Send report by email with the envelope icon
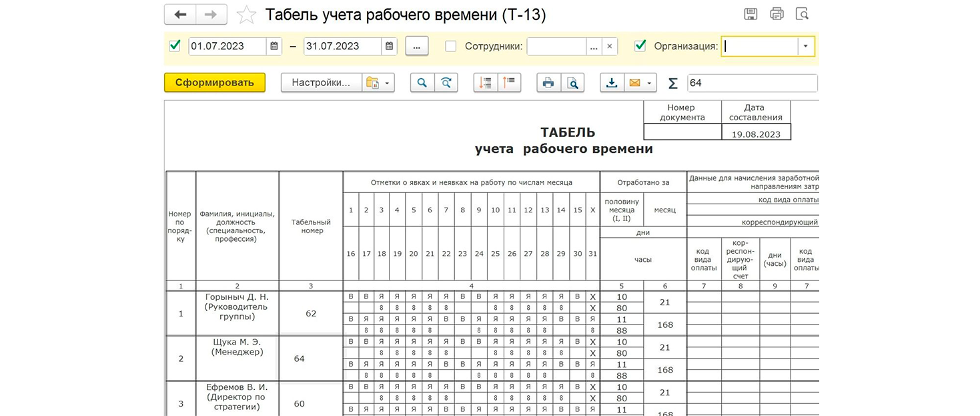Image resolution: width=980 pixels, height=416 pixels. coord(634,83)
